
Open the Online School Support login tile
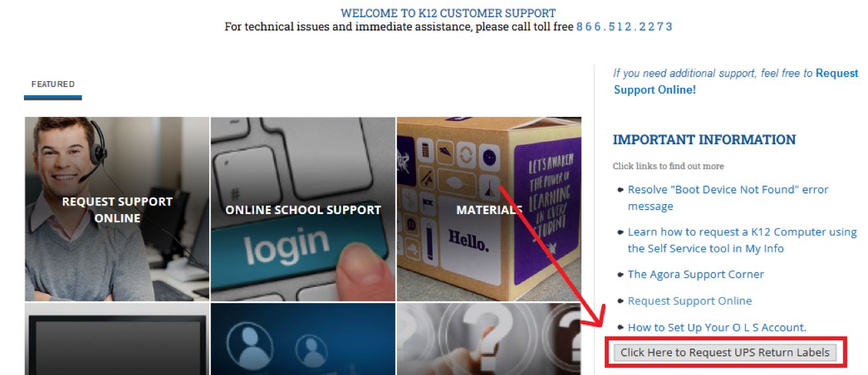tap(303, 209)
